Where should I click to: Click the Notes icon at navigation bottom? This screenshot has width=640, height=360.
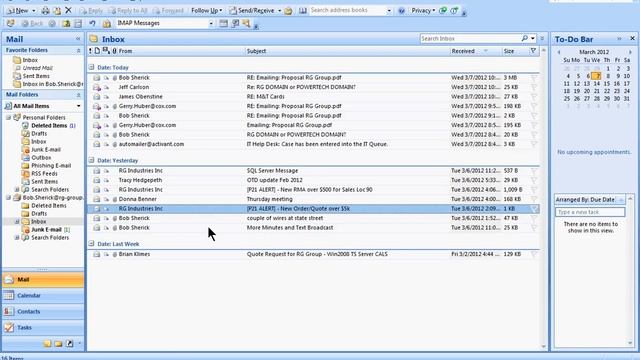point(47,344)
